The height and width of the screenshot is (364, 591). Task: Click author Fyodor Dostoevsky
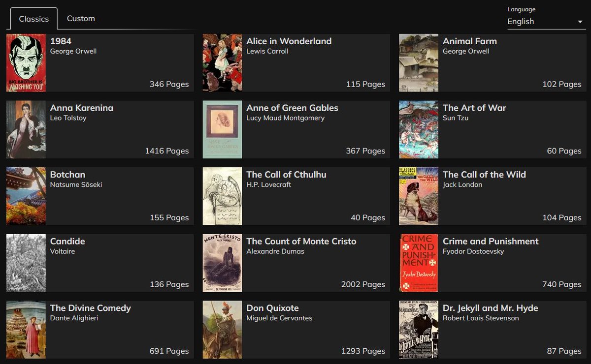[x=473, y=251]
